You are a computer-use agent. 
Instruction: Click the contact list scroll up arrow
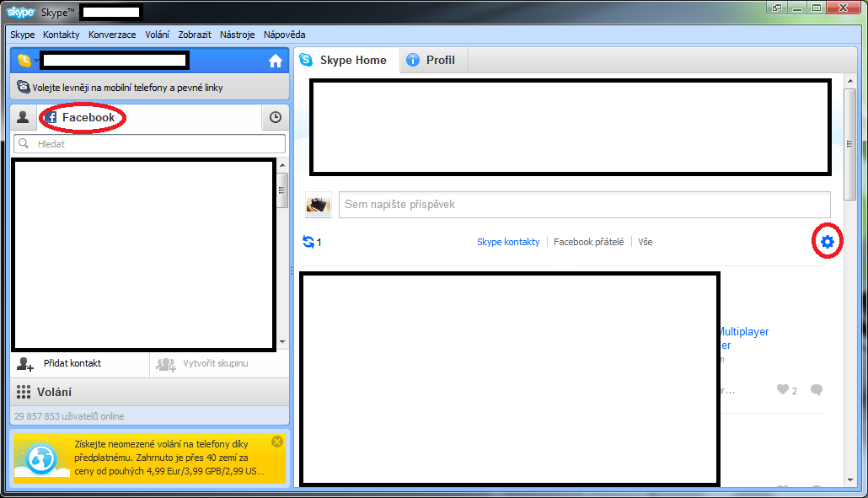point(282,165)
